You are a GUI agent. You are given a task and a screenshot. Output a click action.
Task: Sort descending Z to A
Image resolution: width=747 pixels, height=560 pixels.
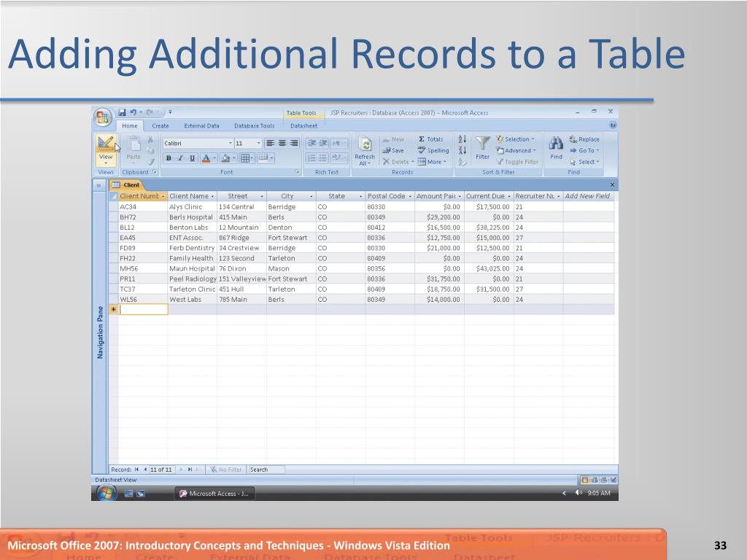tap(462, 150)
